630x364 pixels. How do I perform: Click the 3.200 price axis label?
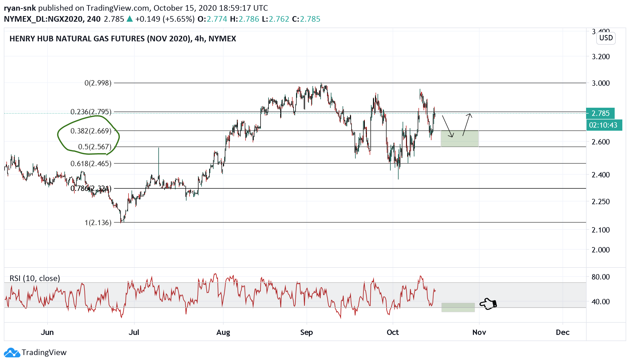(x=601, y=57)
